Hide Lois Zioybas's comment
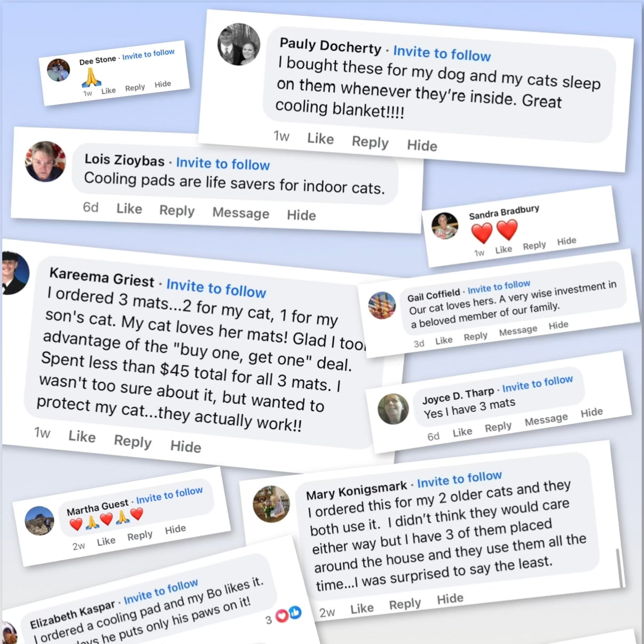Image resolution: width=644 pixels, height=644 pixels. pos(301,215)
